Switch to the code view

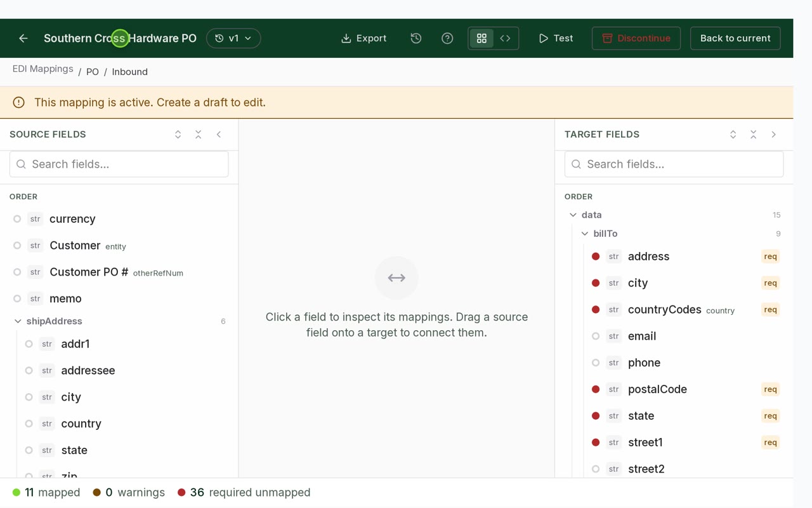tap(505, 38)
